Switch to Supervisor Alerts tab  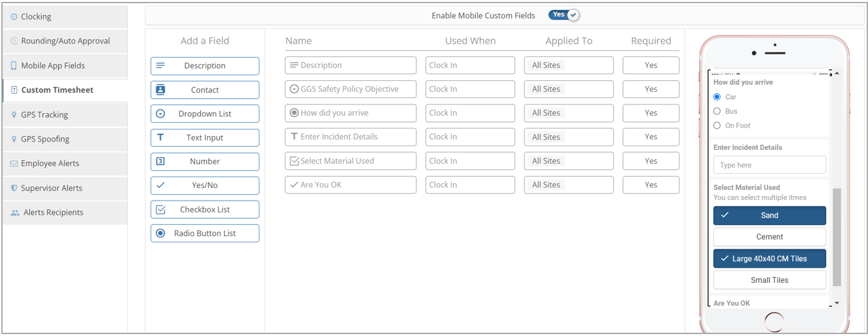tap(65, 188)
